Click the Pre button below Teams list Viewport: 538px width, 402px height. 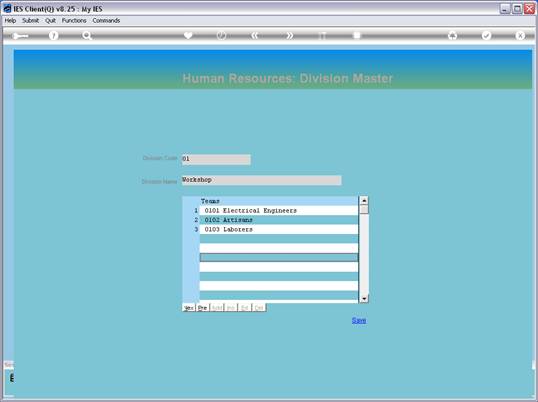tap(202, 308)
